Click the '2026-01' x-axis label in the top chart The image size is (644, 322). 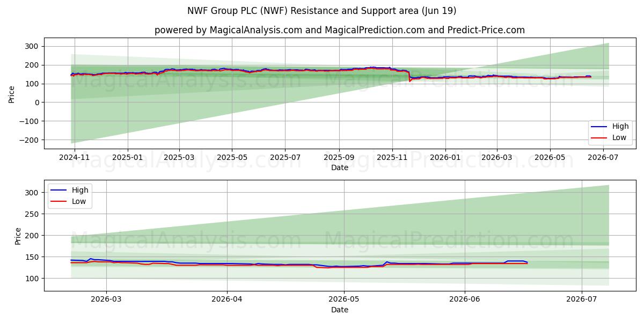[445, 158]
